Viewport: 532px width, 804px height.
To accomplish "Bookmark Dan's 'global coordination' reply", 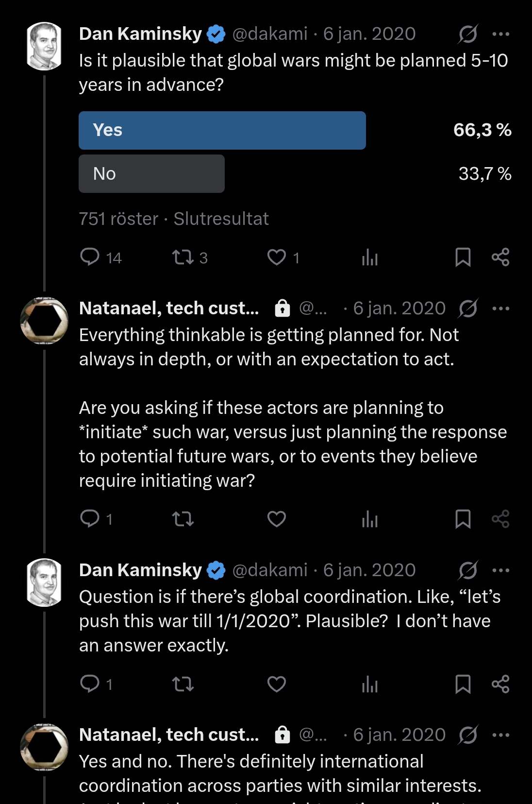I will [x=463, y=684].
